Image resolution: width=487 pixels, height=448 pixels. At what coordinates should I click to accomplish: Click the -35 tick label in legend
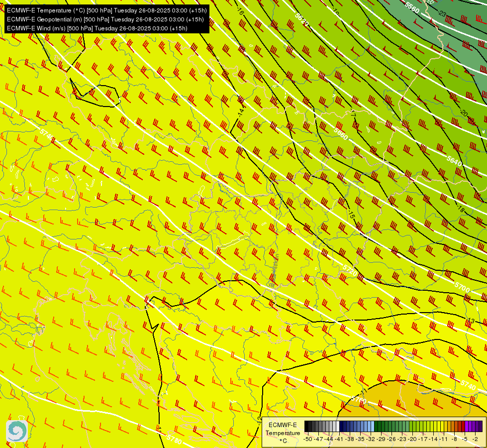[361, 439]
